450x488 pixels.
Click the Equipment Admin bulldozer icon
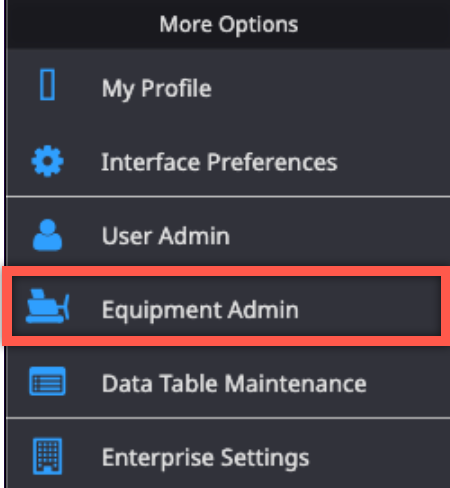pyautogui.click(x=48, y=306)
